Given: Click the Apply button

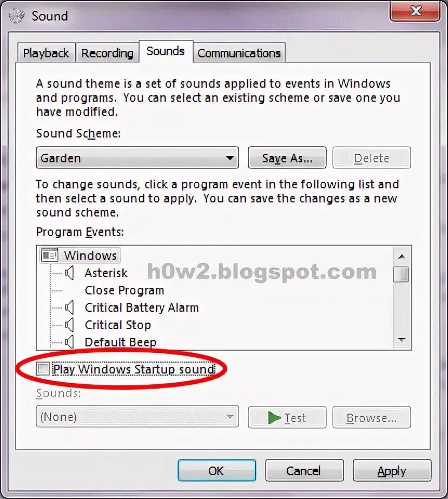Looking at the screenshot, I should [392, 471].
